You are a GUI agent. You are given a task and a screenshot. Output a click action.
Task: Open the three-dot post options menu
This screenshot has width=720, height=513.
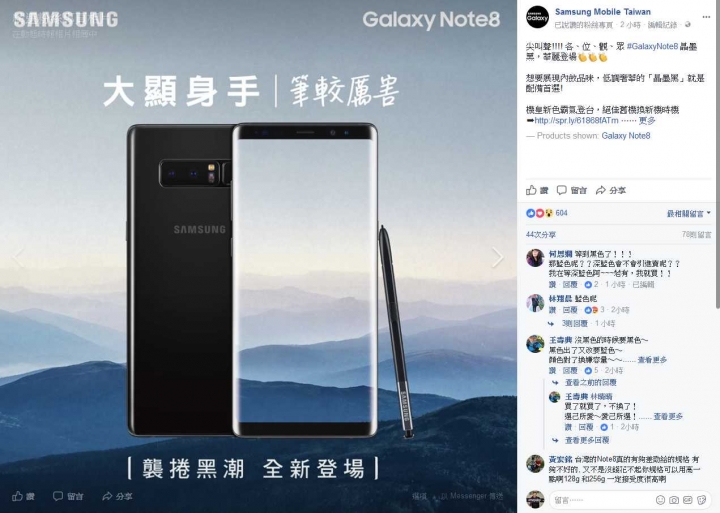pyautogui.click(x=706, y=17)
